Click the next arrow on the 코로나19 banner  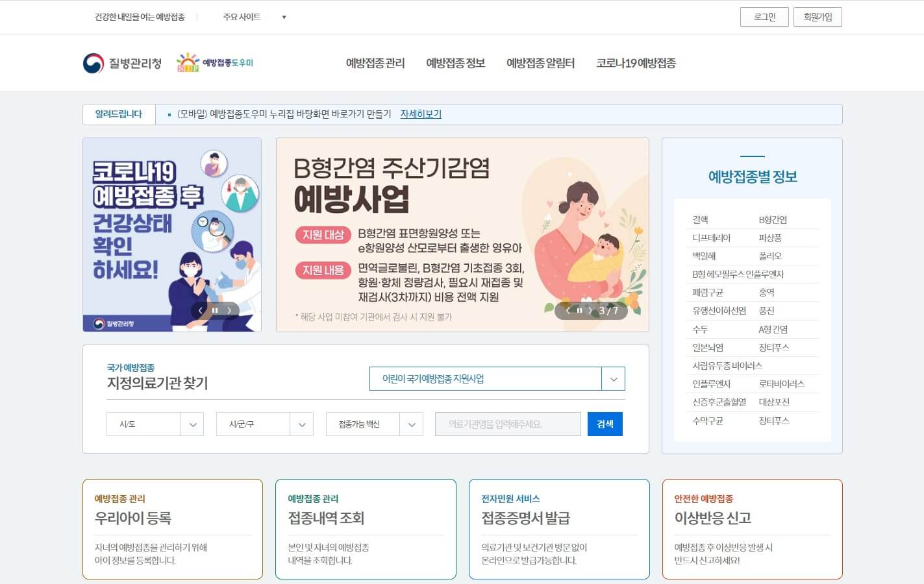click(229, 311)
